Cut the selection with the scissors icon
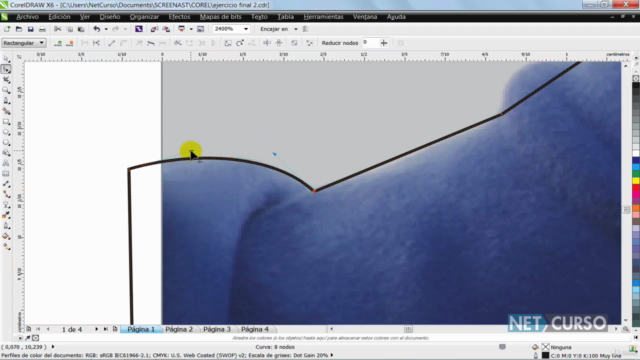The height and width of the screenshot is (360, 640). click(x=58, y=29)
